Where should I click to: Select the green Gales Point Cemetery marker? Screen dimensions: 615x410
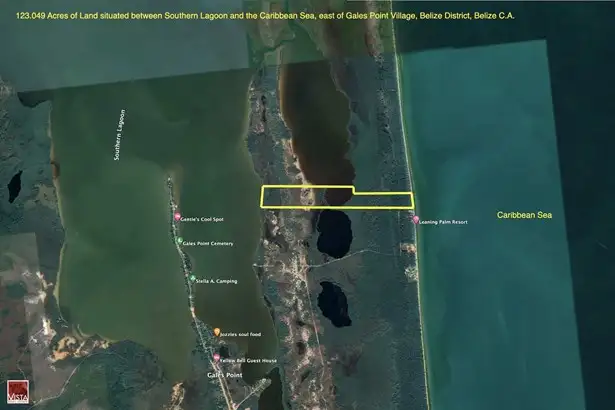[180, 241]
